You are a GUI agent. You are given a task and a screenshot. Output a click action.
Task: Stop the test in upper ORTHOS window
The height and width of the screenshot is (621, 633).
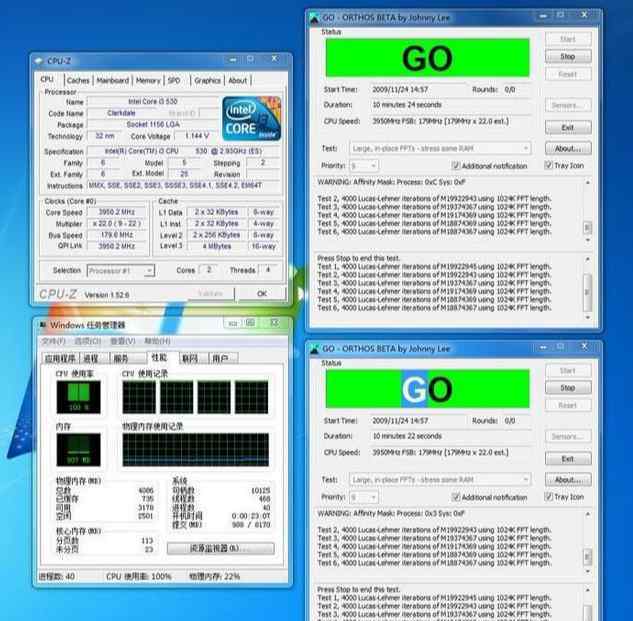[568, 57]
